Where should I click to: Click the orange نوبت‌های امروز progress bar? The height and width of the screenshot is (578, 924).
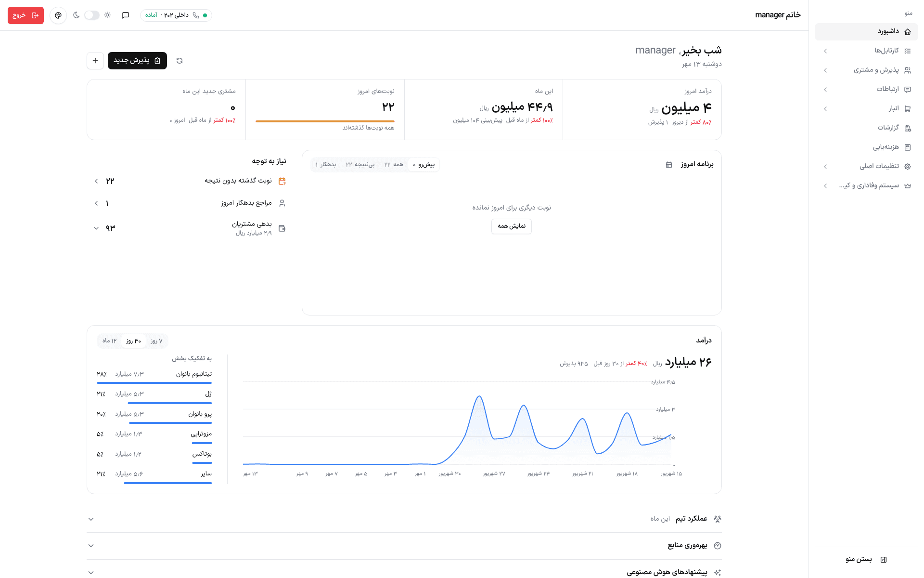point(325,121)
